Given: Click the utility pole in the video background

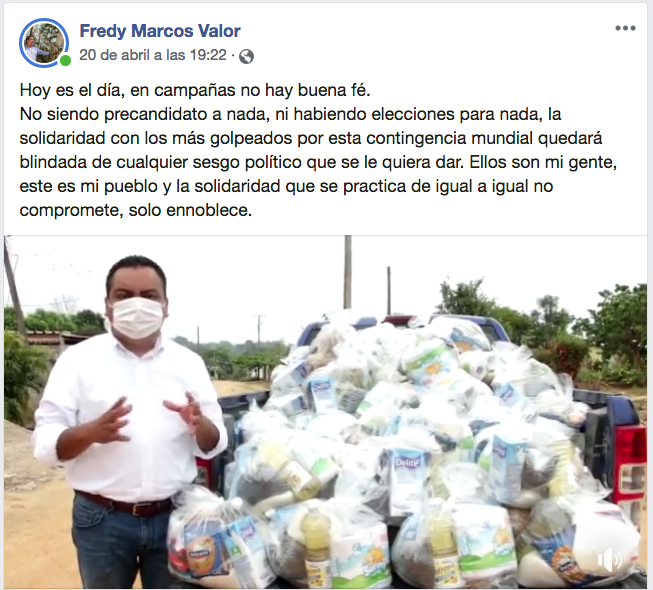Looking at the screenshot, I should coord(347,272).
